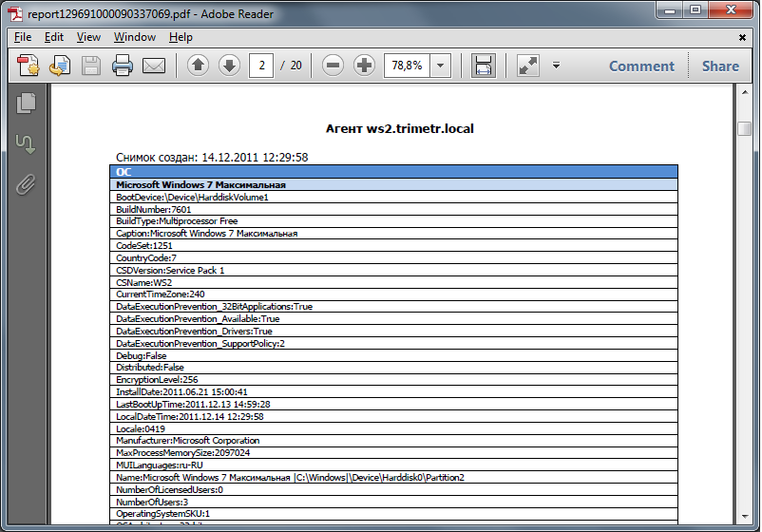Click the Adobe PDF title bar icon
Image resolution: width=762 pixels, height=532 pixels.
15,14
